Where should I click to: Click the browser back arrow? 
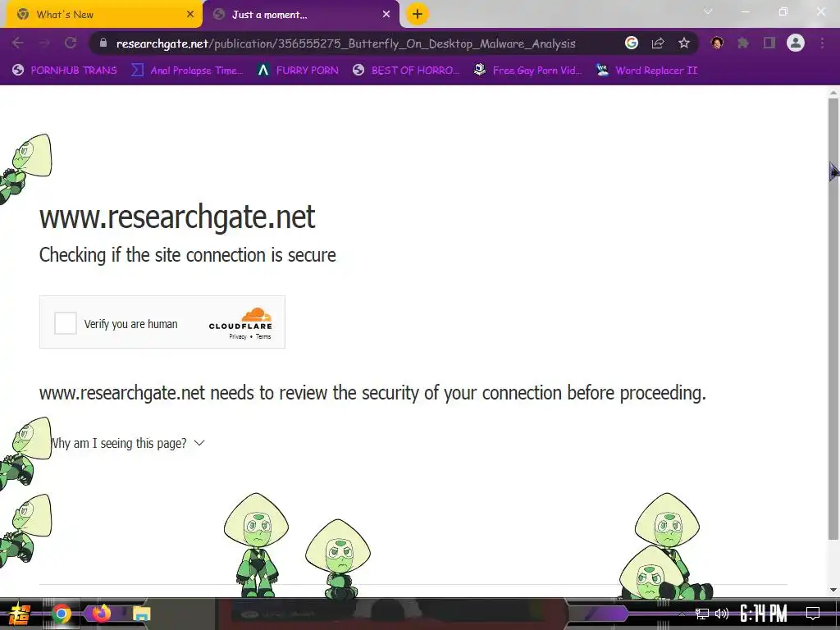18,43
